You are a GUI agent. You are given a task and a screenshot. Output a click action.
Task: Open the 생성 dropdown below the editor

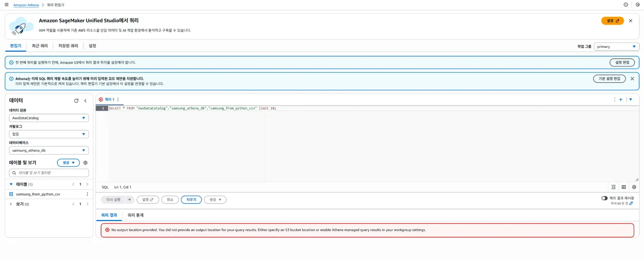(215, 200)
